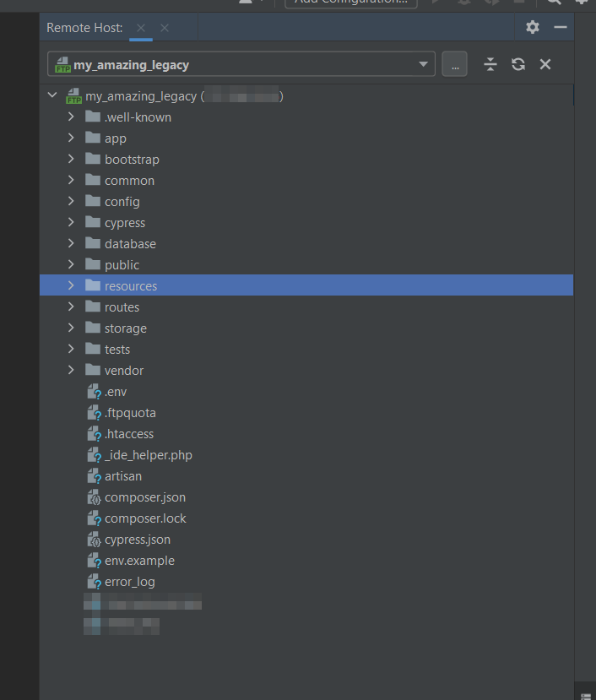Disconnect from the remote host
The image size is (596, 700).
click(545, 64)
